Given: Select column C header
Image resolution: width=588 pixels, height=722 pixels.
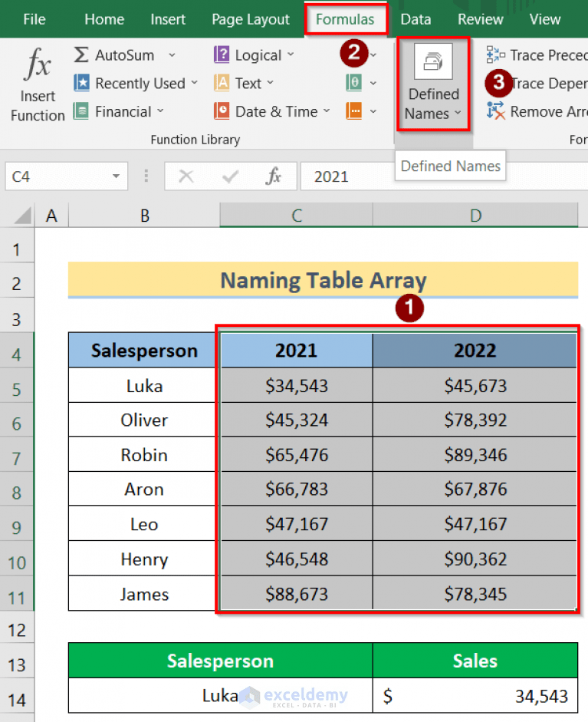Looking at the screenshot, I should tap(297, 215).
